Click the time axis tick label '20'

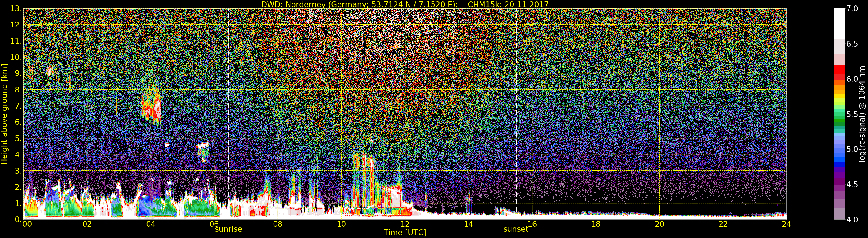pyautogui.click(x=659, y=224)
